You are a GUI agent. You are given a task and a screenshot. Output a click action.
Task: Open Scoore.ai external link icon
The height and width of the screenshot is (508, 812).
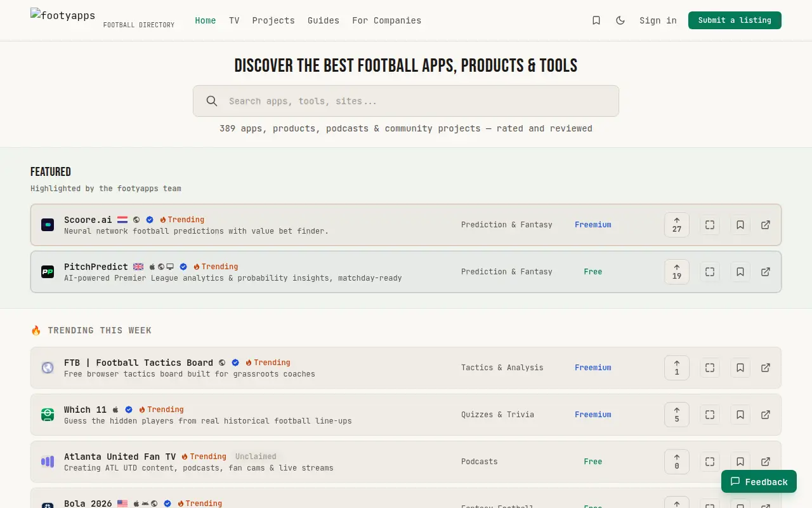pos(766,225)
